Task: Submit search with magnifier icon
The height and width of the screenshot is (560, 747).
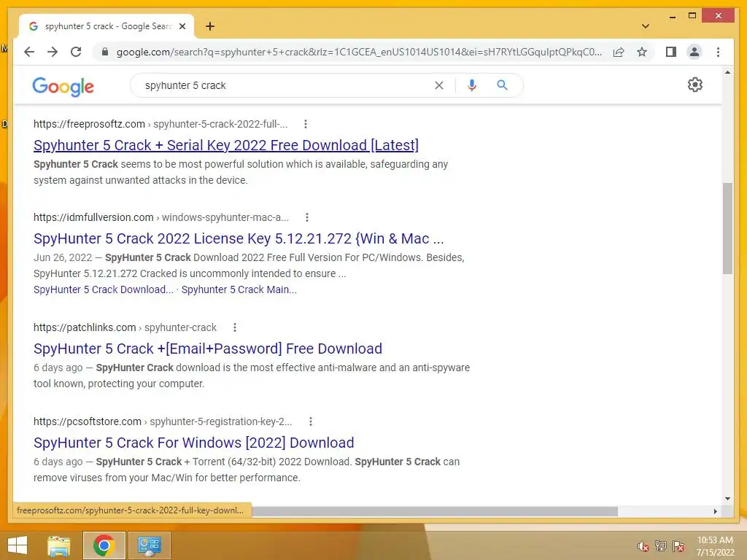Action: (502, 85)
